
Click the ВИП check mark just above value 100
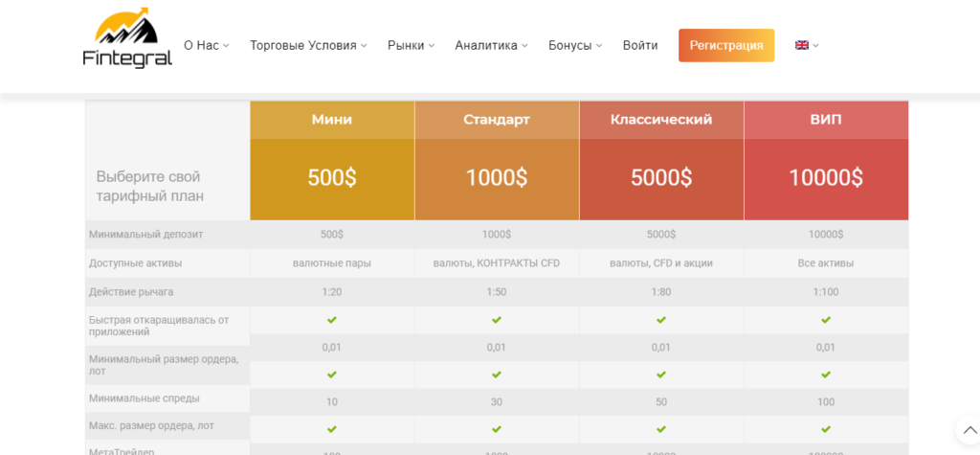point(826,375)
